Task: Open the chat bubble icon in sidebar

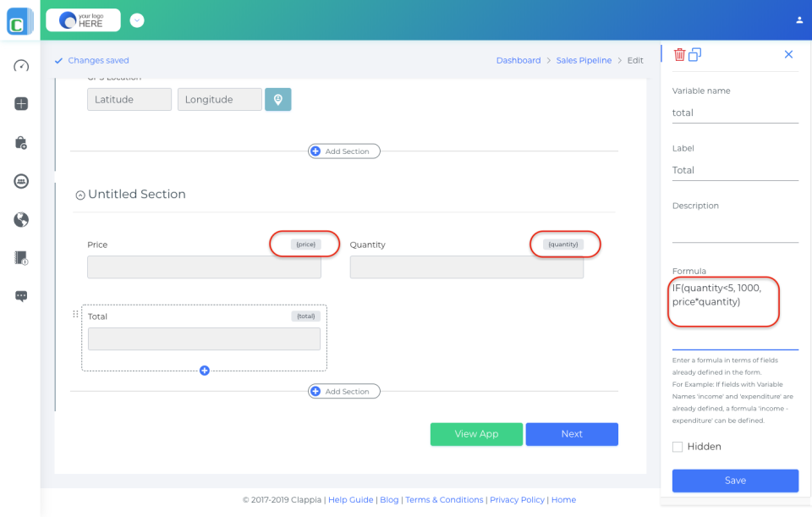Action: point(20,296)
